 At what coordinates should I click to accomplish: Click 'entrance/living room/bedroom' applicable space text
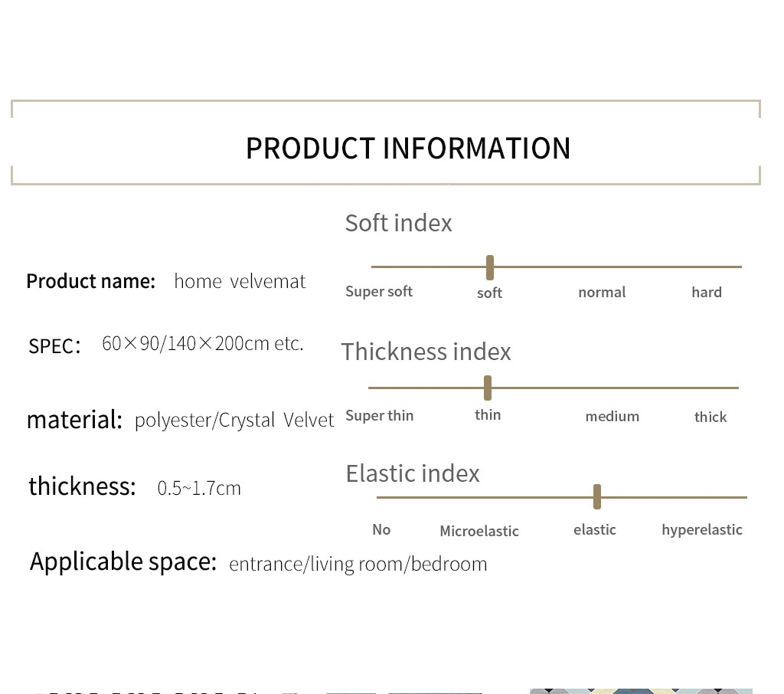(x=358, y=565)
